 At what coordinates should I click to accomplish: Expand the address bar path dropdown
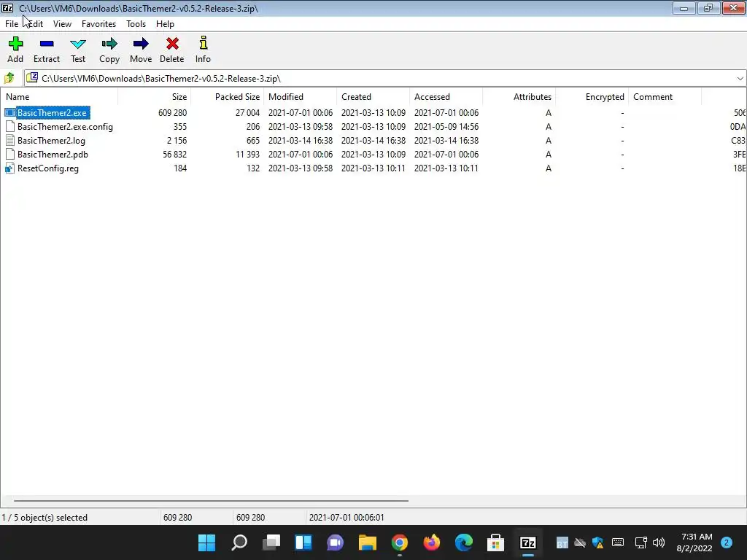[740, 79]
